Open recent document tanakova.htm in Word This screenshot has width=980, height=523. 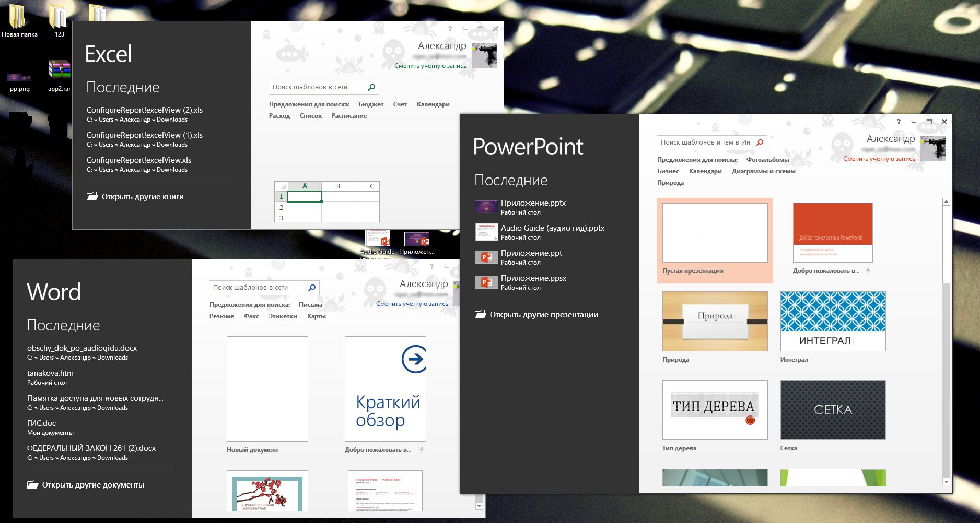tap(50, 373)
